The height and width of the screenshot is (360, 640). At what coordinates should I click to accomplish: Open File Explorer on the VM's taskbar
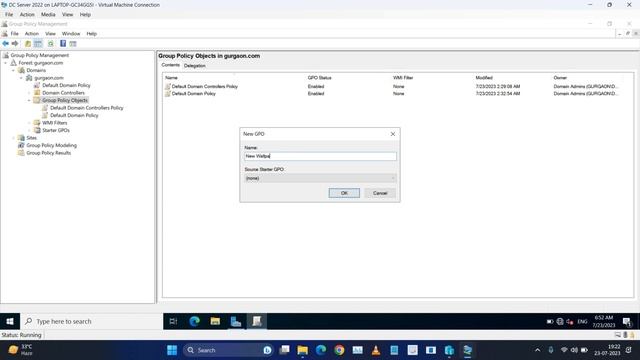(x=215, y=322)
